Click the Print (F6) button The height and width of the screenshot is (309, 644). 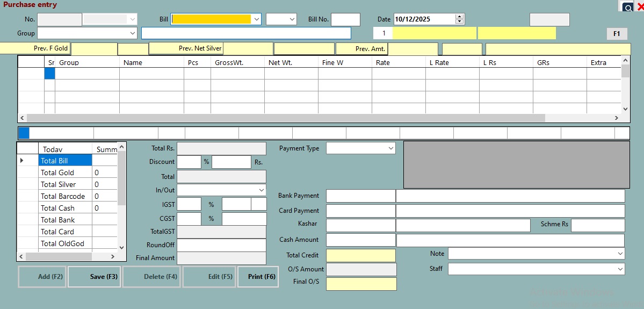tap(258, 277)
